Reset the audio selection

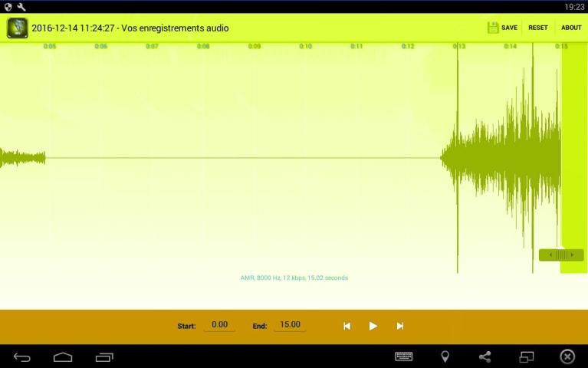(538, 28)
